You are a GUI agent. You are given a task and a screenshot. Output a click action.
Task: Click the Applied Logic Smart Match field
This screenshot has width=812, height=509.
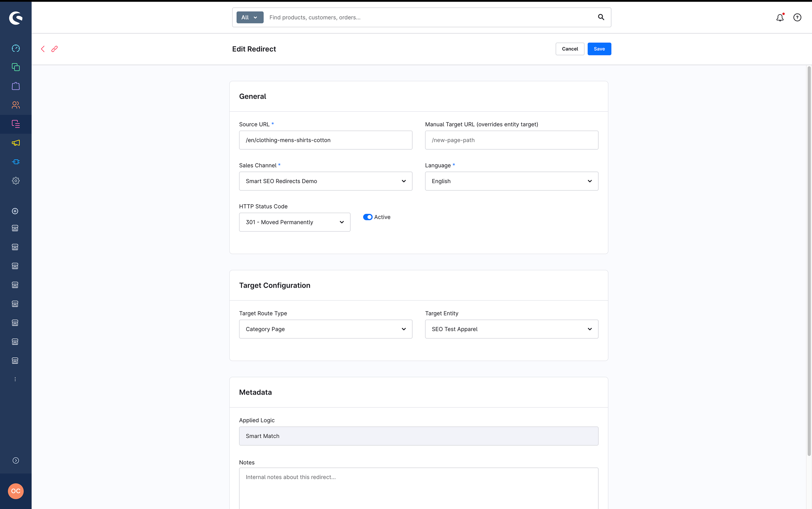coord(419,436)
